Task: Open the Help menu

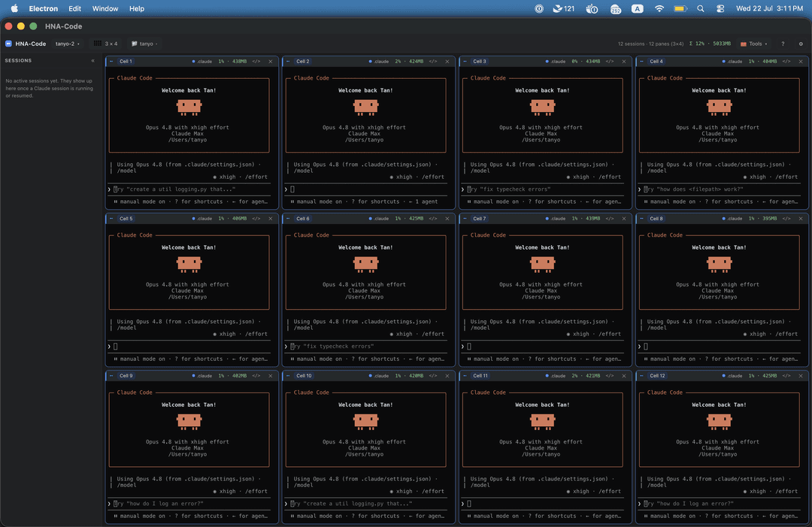Action: pyautogui.click(x=137, y=9)
